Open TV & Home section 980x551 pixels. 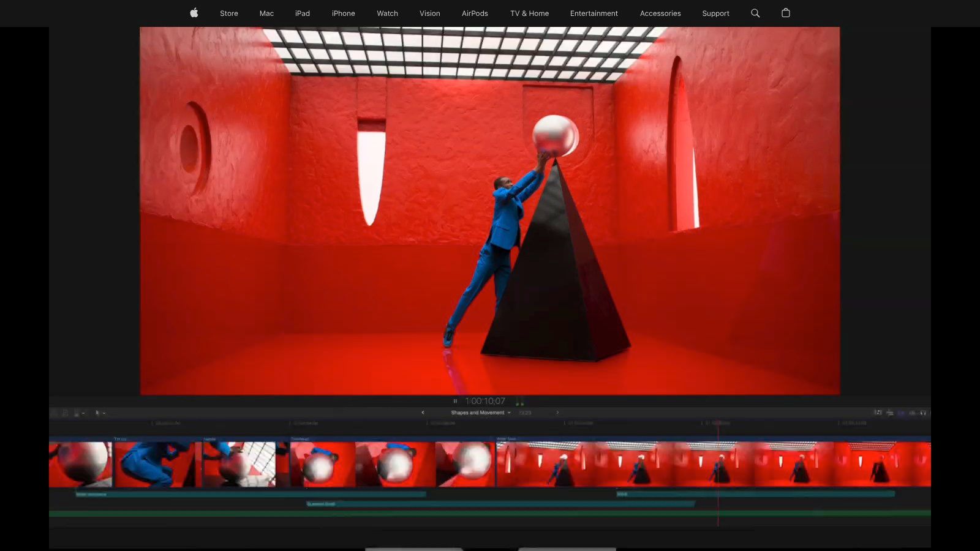point(530,13)
